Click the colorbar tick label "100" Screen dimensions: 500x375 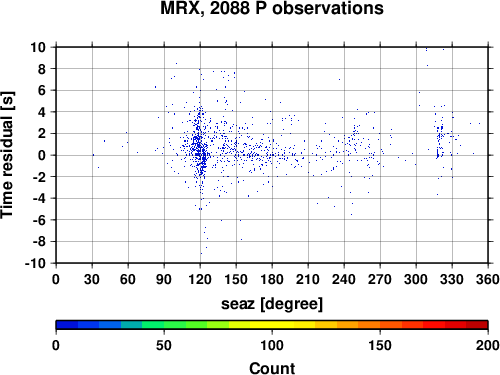(x=272, y=345)
